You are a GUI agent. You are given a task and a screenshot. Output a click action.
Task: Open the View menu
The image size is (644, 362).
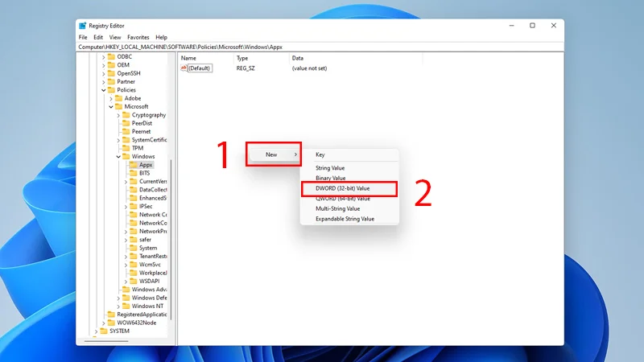(115, 37)
